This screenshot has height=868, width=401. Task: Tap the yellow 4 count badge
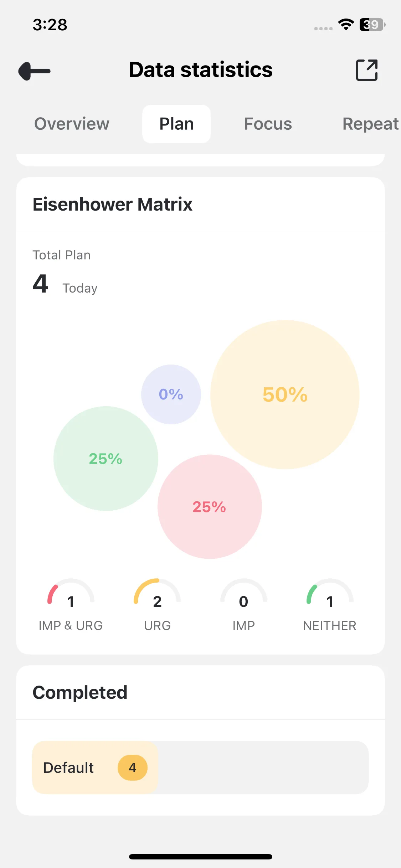pyautogui.click(x=133, y=768)
